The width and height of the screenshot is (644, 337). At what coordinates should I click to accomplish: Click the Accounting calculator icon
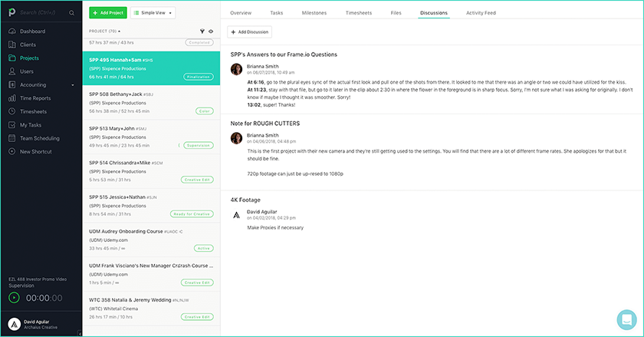point(12,84)
